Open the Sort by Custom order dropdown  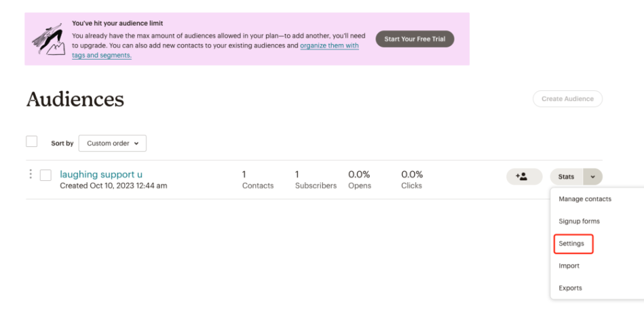pyautogui.click(x=113, y=144)
